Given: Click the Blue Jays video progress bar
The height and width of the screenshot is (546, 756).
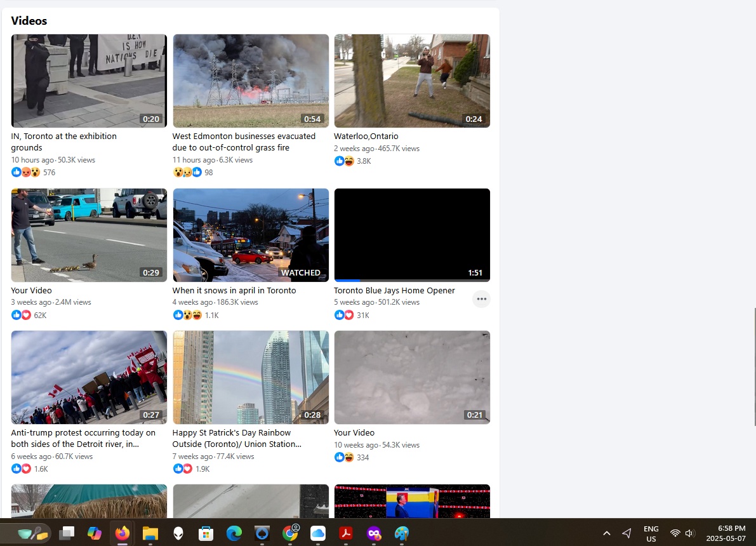Looking at the screenshot, I should tap(412, 280).
